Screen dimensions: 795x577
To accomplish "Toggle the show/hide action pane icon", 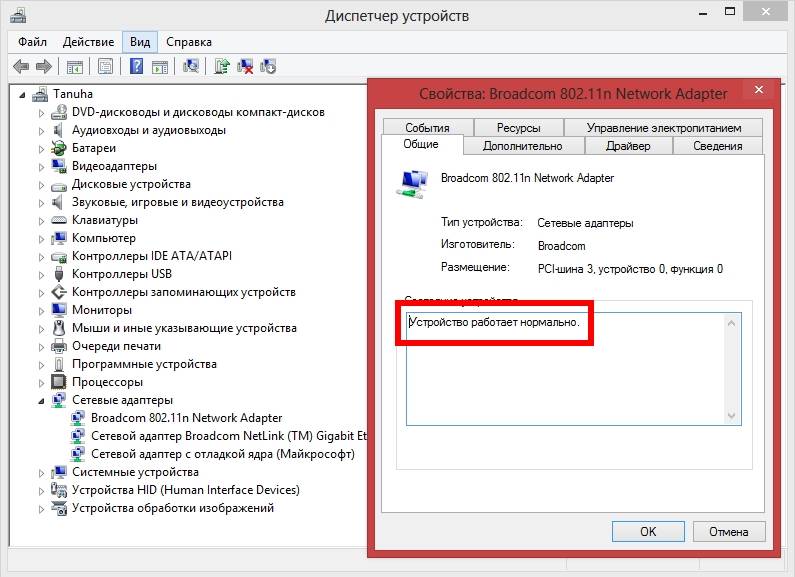I will tap(160, 66).
